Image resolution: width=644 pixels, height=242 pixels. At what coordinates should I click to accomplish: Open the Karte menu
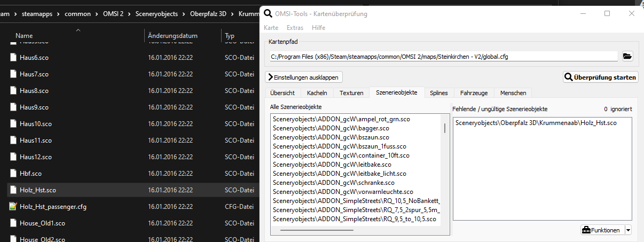pyautogui.click(x=271, y=27)
